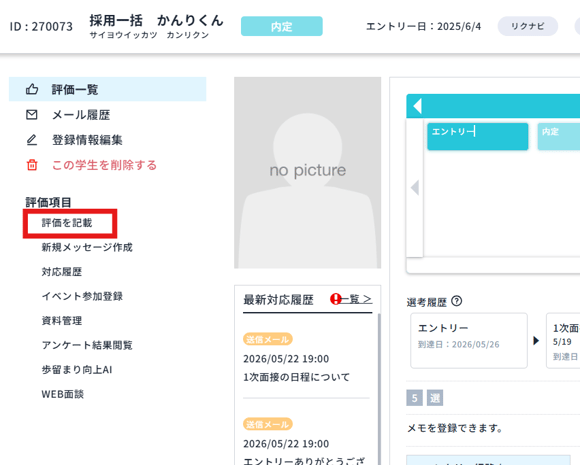Open イベント参加登録 in the sidebar

tap(82, 296)
